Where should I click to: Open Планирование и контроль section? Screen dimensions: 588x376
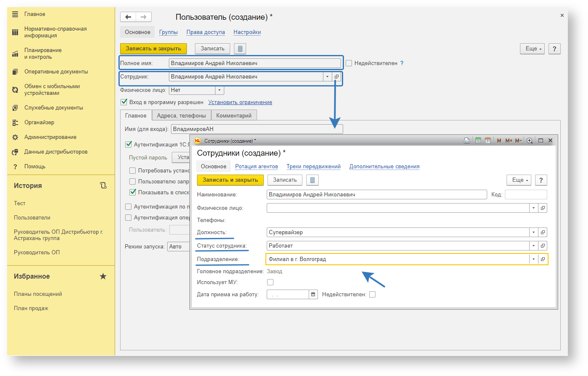click(43, 53)
